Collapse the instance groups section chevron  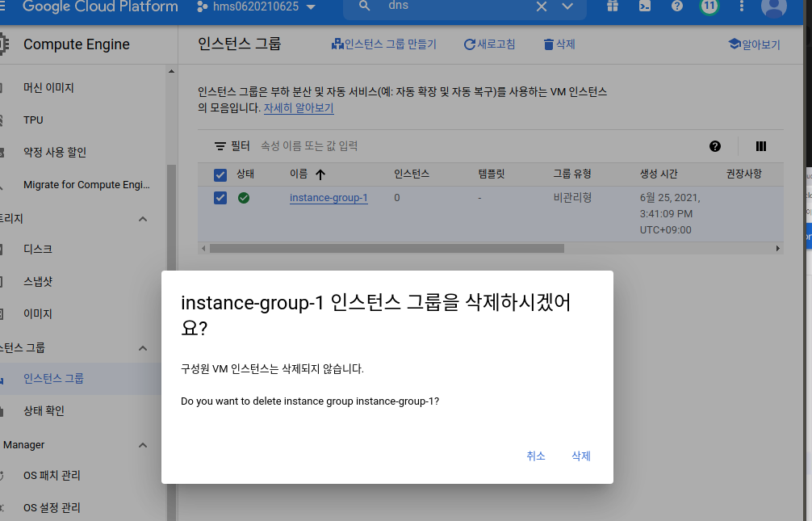pyautogui.click(x=143, y=348)
